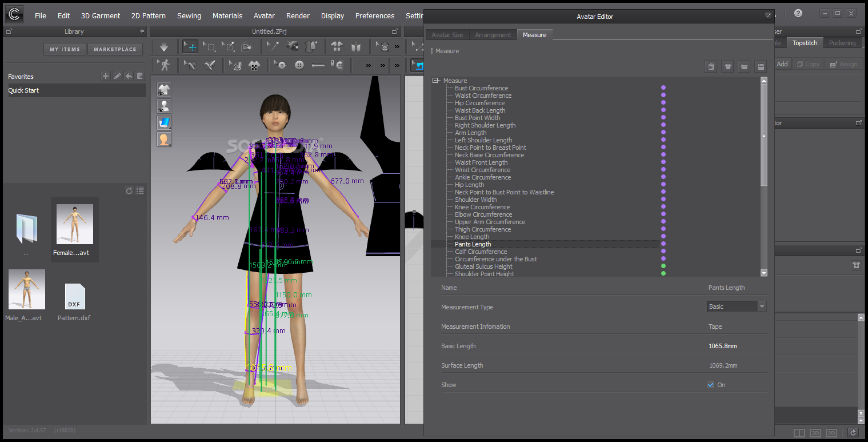Open the Materials menu
Screen dimensions: 868x442
[x=227, y=15]
